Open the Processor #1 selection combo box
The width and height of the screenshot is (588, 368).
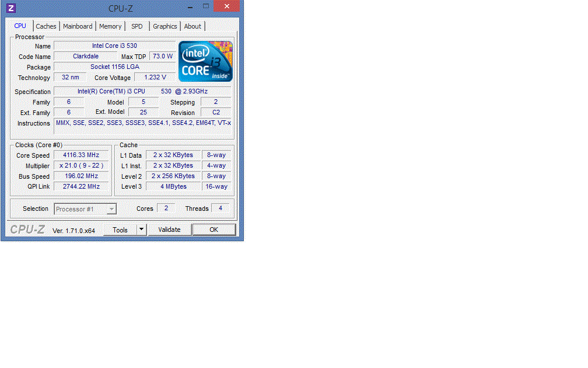tap(86, 209)
